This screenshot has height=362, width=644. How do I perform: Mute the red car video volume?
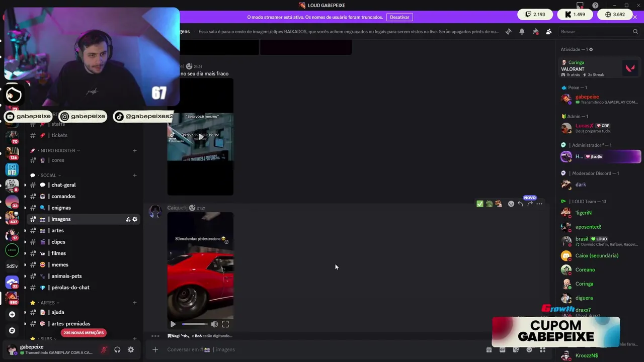point(214,324)
